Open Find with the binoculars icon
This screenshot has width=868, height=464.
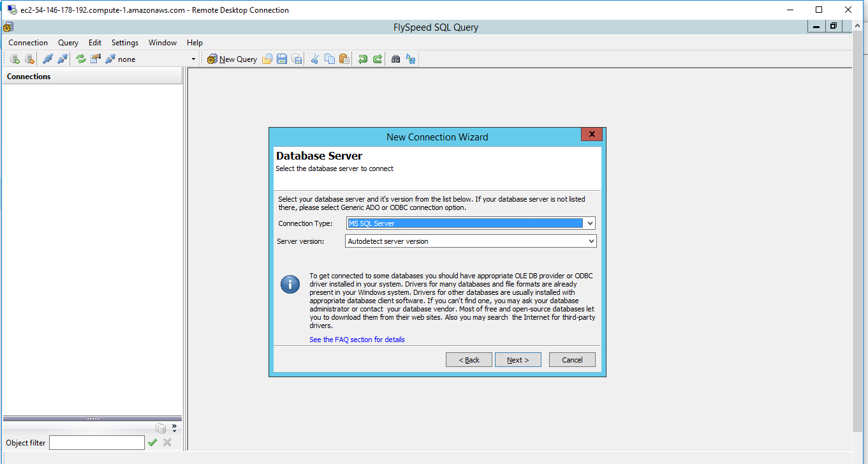(x=395, y=59)
